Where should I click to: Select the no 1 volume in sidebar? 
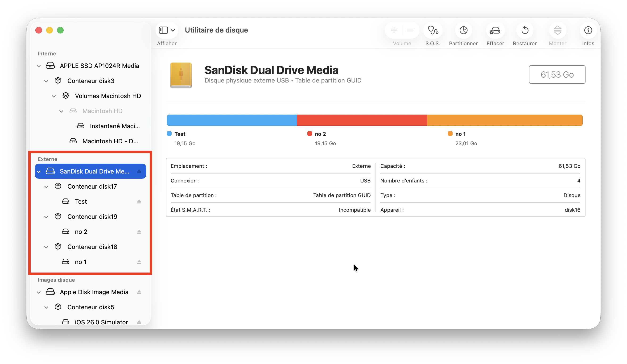81,262
